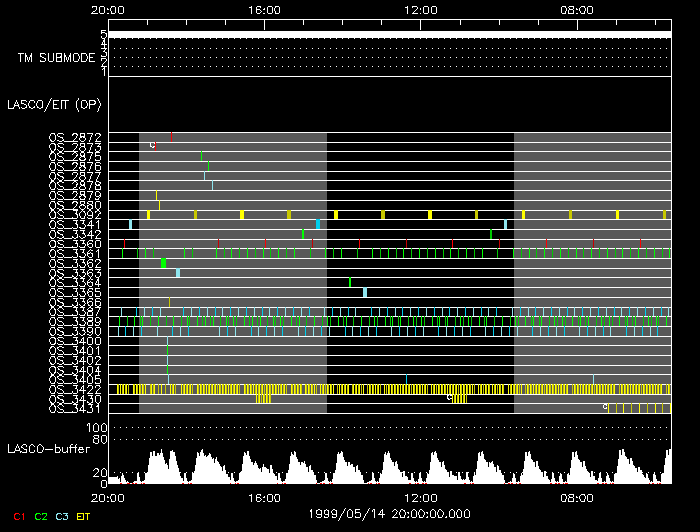Select the 16:00 tick label on bottom axis
Screen dimensions: 700x532
263,495
